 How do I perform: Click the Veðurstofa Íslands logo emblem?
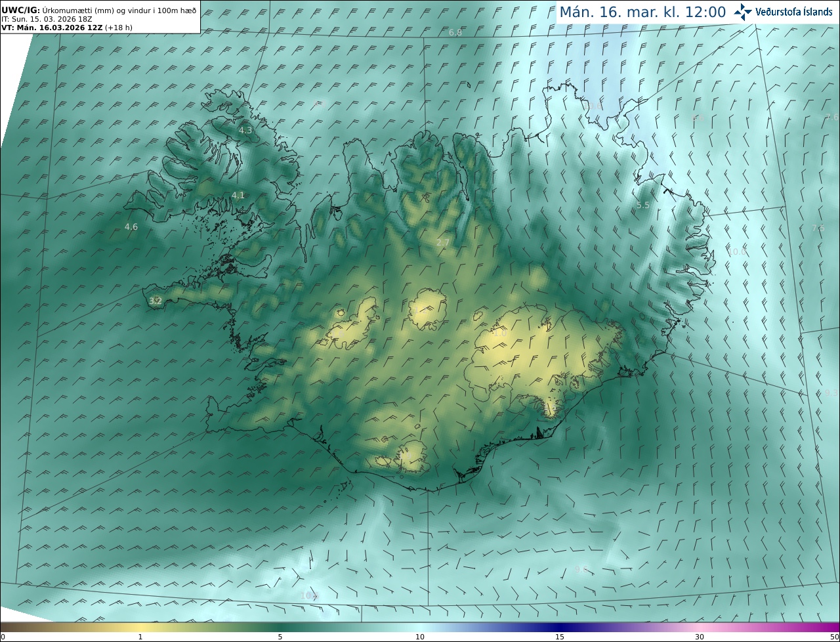tap(743, 12)
